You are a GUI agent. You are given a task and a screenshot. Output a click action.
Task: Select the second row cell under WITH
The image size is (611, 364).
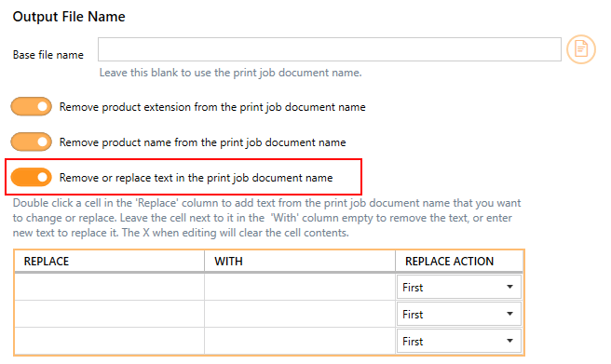pyautogui.click(x=300, y=314)
